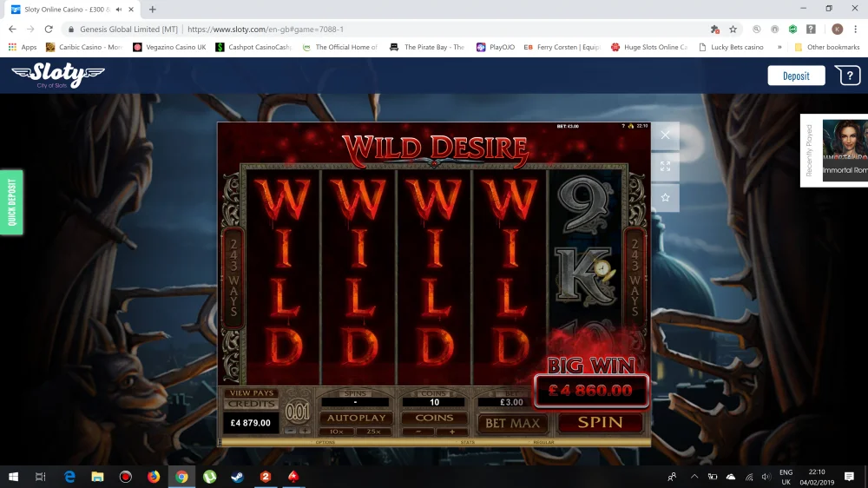
Task: Open The Official Home bookmark
Action: [x=339, y=47]
